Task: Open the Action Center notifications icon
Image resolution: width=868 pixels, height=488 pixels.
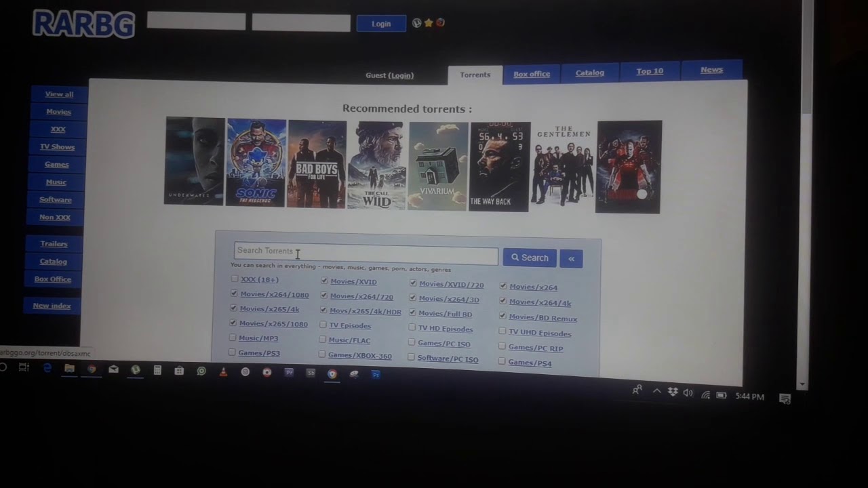Action: [785, 399]
